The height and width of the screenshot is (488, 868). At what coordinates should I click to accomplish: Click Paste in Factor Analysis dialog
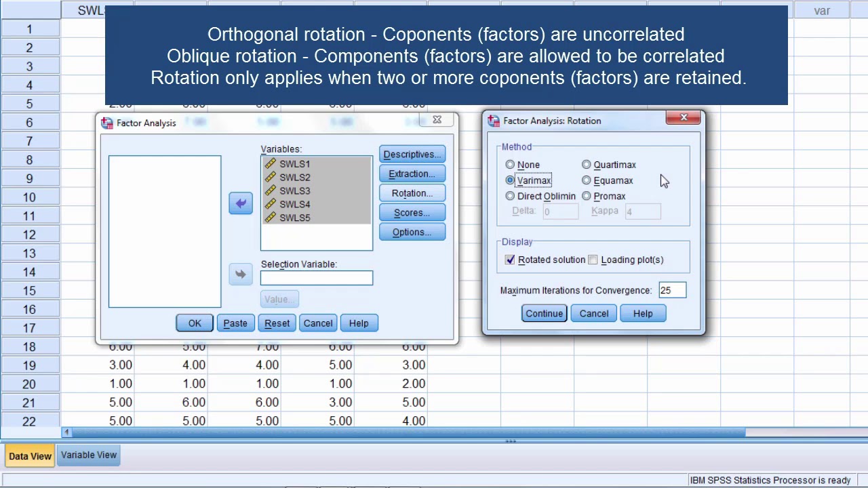pyautogui.click(x=235, y=323)
